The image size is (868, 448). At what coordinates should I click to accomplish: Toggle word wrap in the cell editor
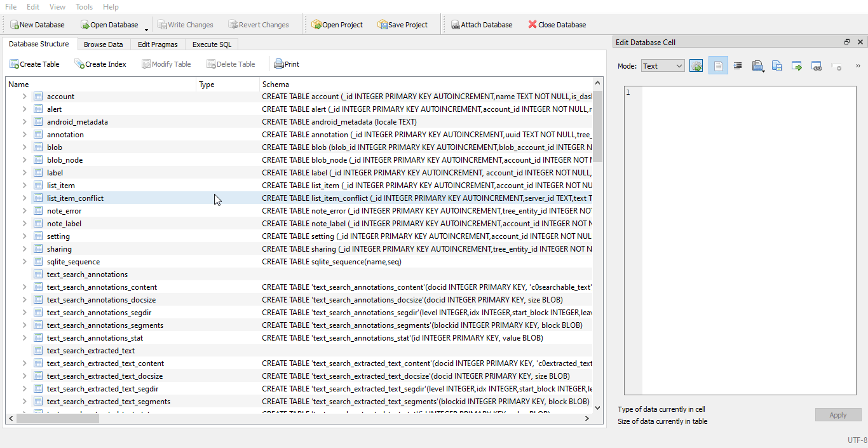click(x=738, y=65)
